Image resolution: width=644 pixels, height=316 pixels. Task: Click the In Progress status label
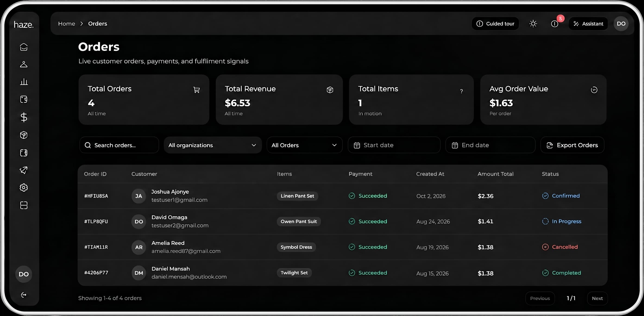point(566,221)
